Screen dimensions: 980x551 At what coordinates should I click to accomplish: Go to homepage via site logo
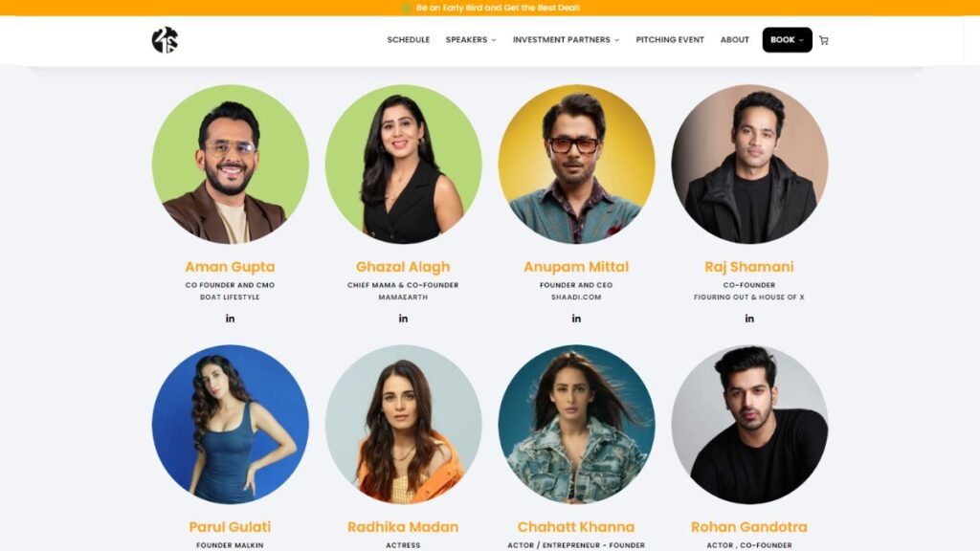tap(165, 40)
